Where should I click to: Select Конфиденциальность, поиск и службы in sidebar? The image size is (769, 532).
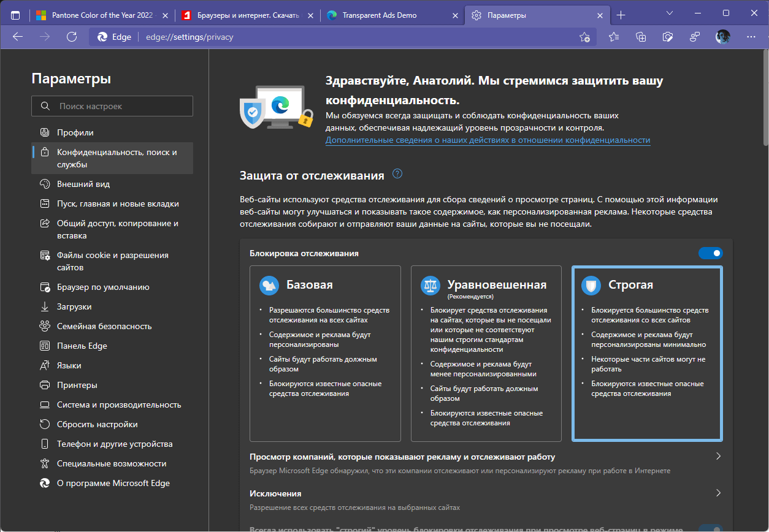(x=112, y=158)
